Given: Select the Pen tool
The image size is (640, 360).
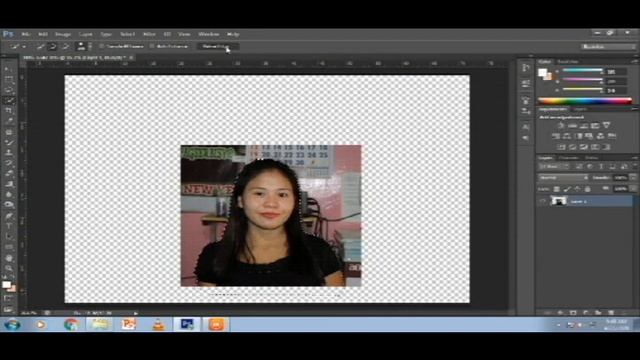Looking at the screenshot, I should [9, 216].
